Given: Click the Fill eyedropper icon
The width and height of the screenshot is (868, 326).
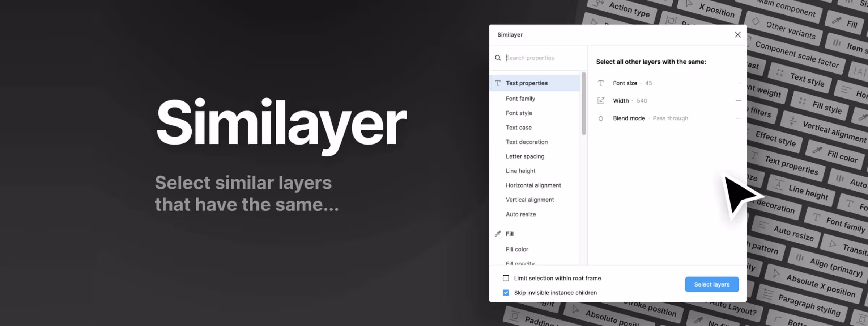Looking at the screenshot, I should pos(498,234).
